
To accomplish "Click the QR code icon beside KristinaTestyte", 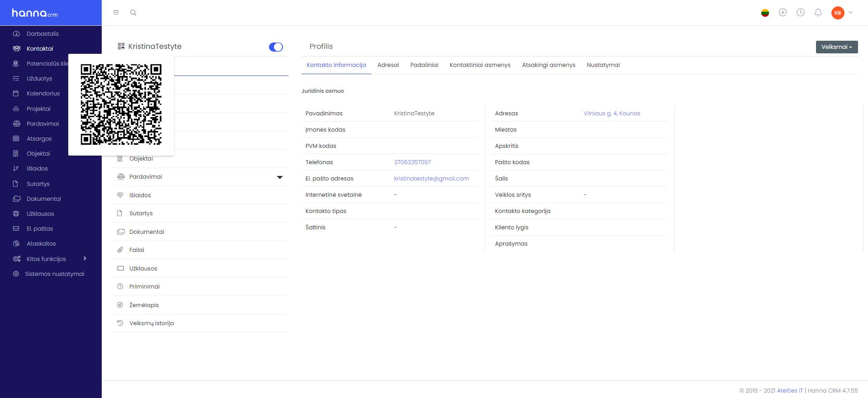I will 121,46.
